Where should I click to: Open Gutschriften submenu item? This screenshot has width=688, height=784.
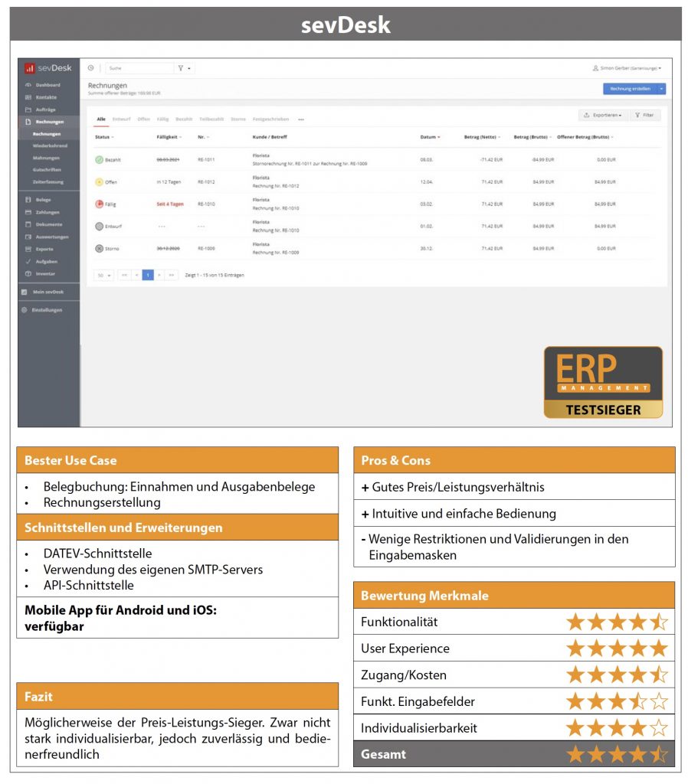pyautogui.click(x=47, y=170)
